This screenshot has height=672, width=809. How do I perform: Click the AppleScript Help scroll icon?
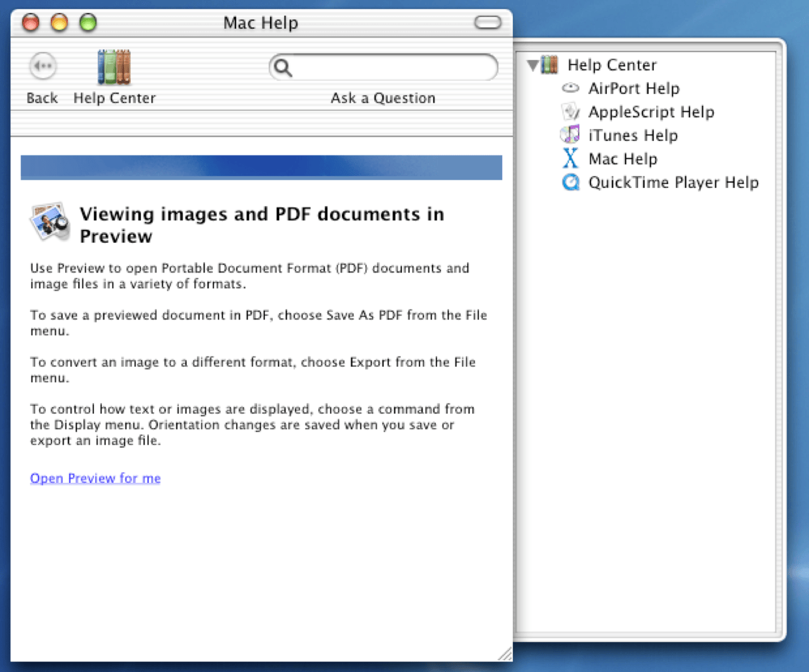click(570, 111)
